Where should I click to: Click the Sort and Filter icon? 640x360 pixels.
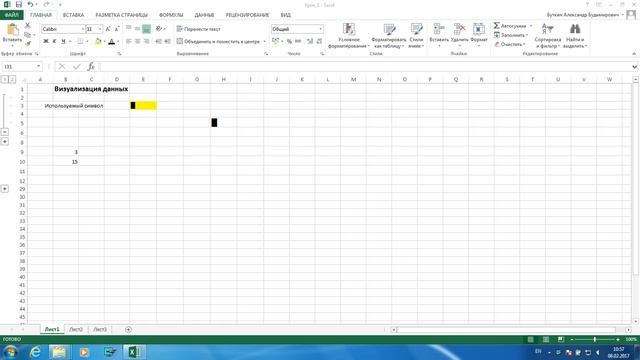pos(547,29)
